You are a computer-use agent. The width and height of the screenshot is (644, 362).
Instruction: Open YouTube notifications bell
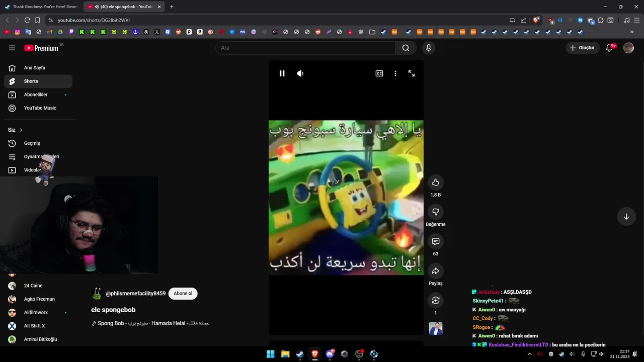coord(609,48)
